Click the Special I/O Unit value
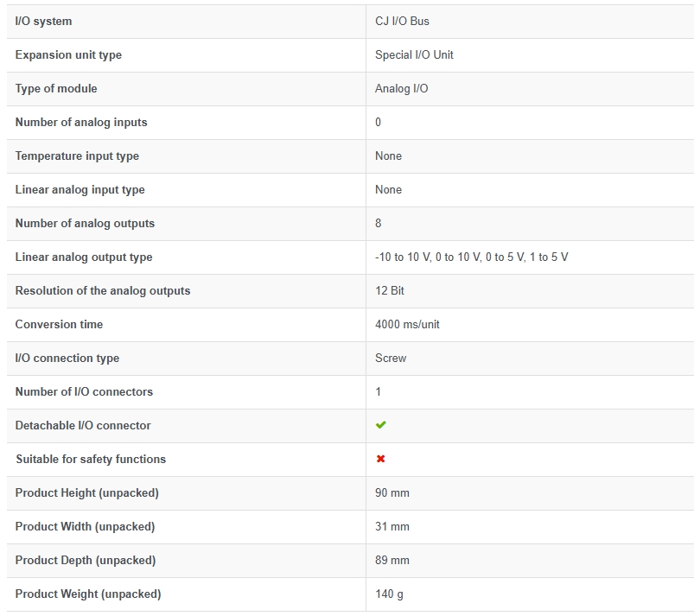The height and width of the screenshot is (616, 694). click(414, 55)
